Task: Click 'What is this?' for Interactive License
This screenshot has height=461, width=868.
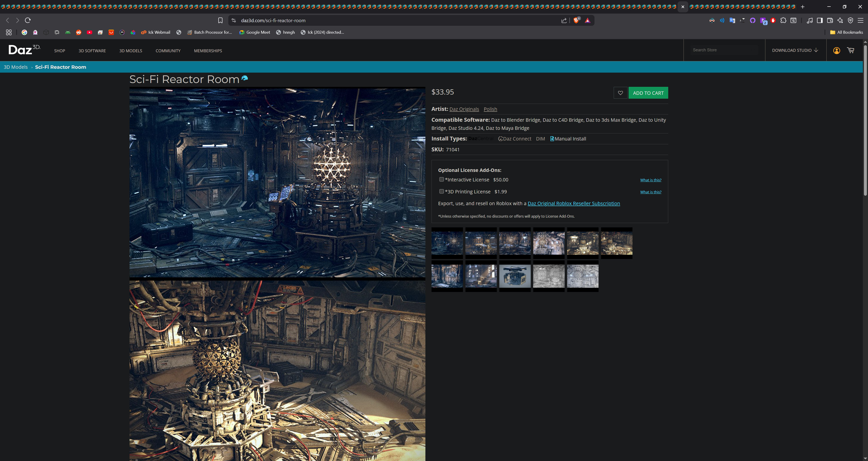Action: click(x=651, y=180)
